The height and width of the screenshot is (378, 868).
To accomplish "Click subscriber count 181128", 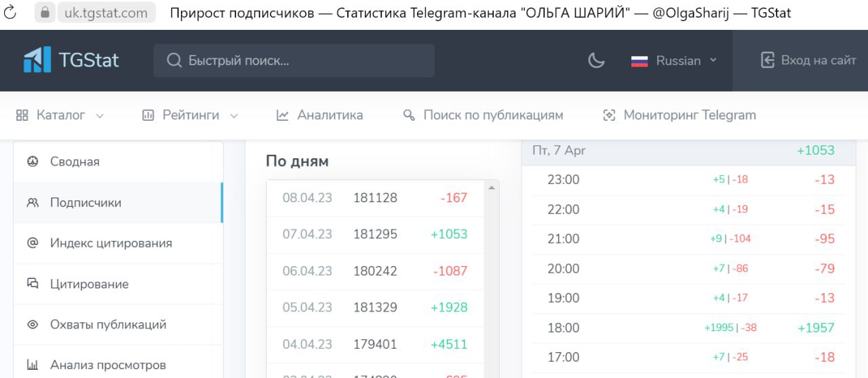I will [x=375, y=198].
